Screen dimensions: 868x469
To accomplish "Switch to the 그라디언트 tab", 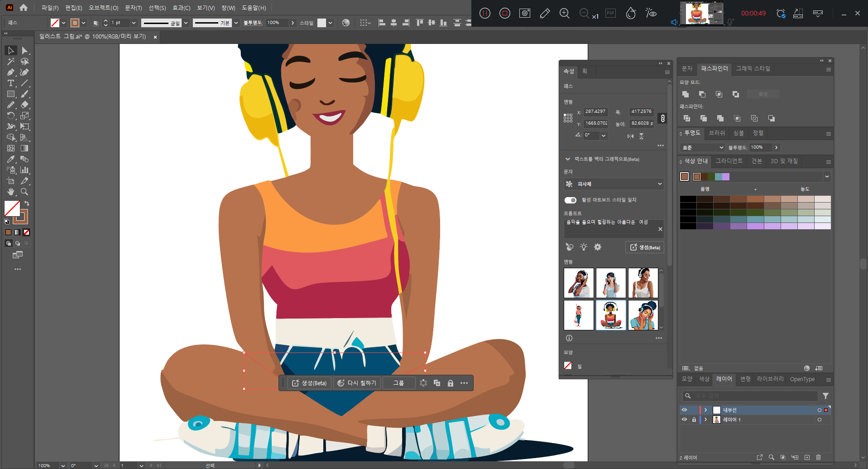I will tap(729, 161).
